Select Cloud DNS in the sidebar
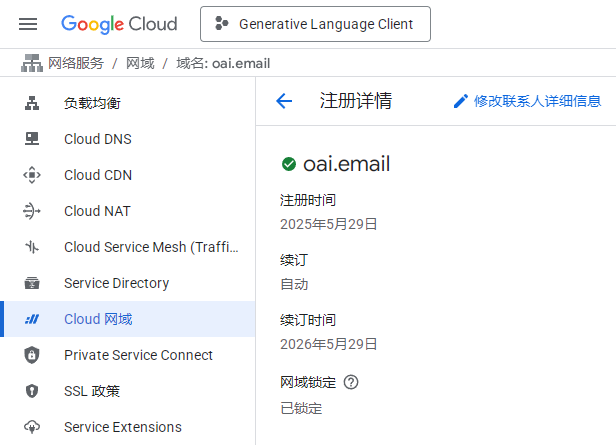Image resolution: width=616 pixels, height=445 pixels. pos(127,139)
